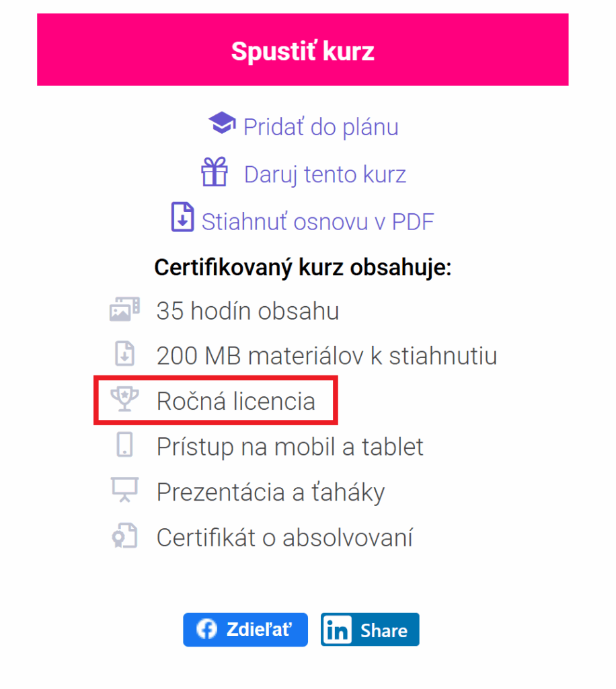Select the gift icon next to Daruj tento kurz

pyautogui.click(x=215, y=172)
